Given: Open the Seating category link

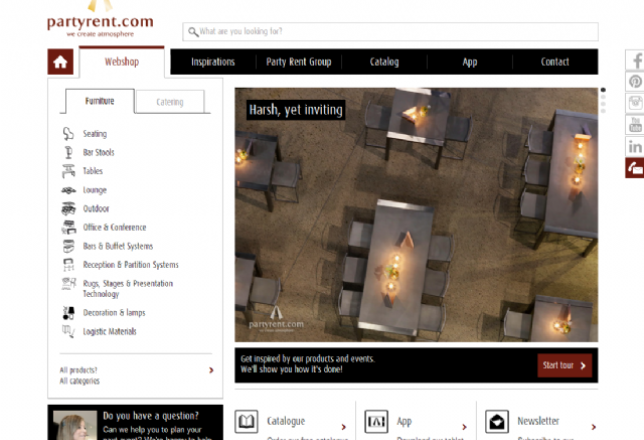Looking at the screenshot, I should point(95,134).
